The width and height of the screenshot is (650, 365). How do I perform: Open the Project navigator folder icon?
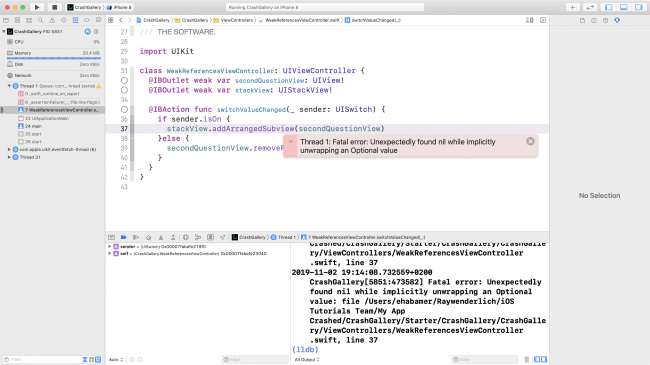(x=6, y=20)
